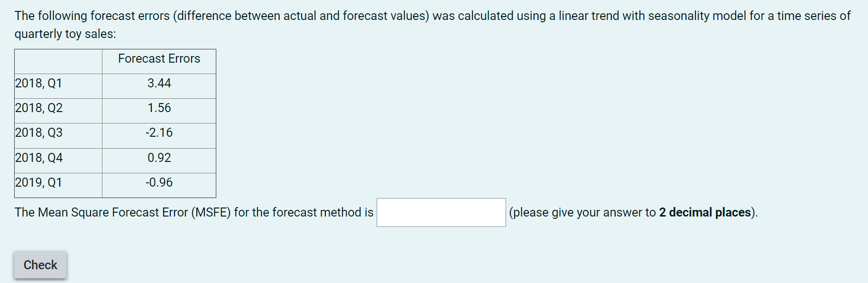The image size is (868, 283).
Task: Select the value -0.96 in the table
Action: (x=159, y=182)
